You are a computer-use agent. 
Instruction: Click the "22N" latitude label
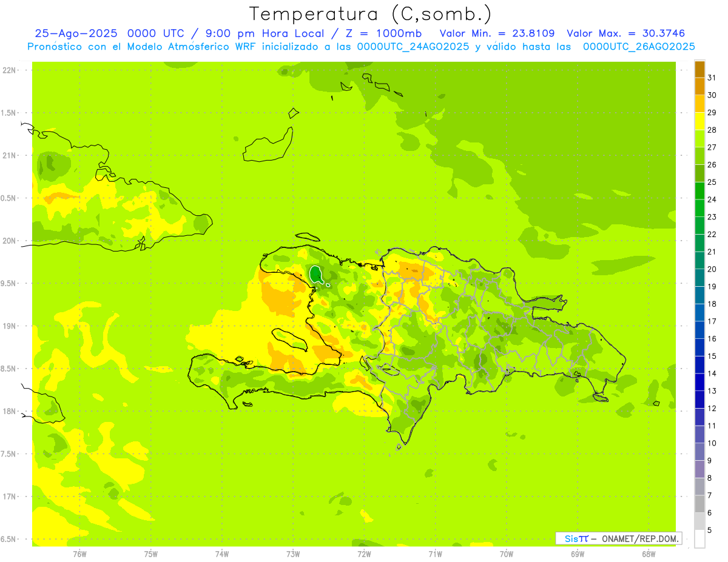pyautogui.click(x=8, y=70)
